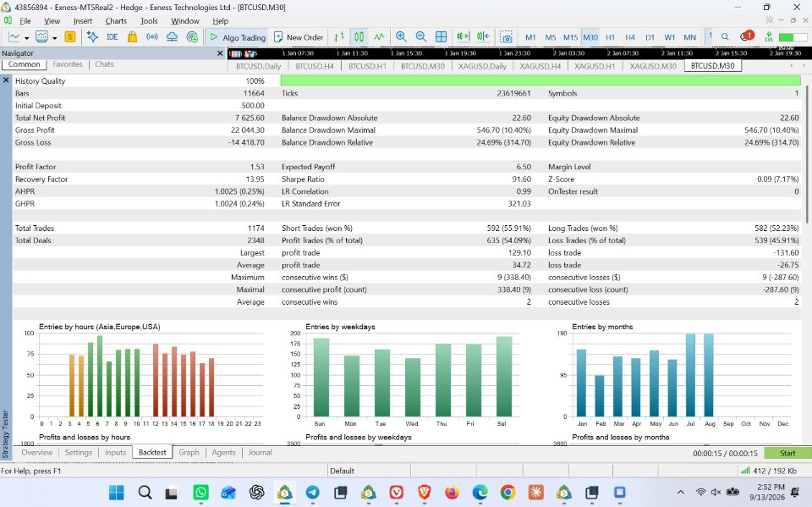Switch to the XAGUSD,H4 chart tab
812x507 pixels.
tap(540, 66)
